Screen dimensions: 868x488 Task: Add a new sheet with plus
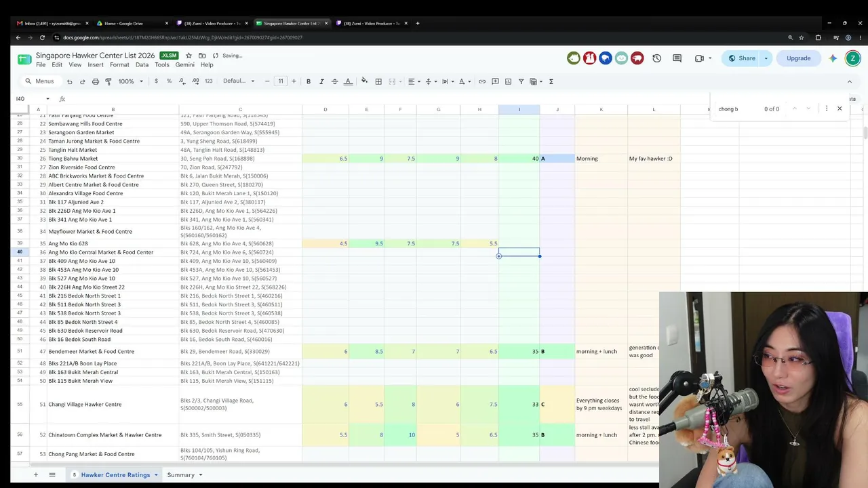point(35,475)
